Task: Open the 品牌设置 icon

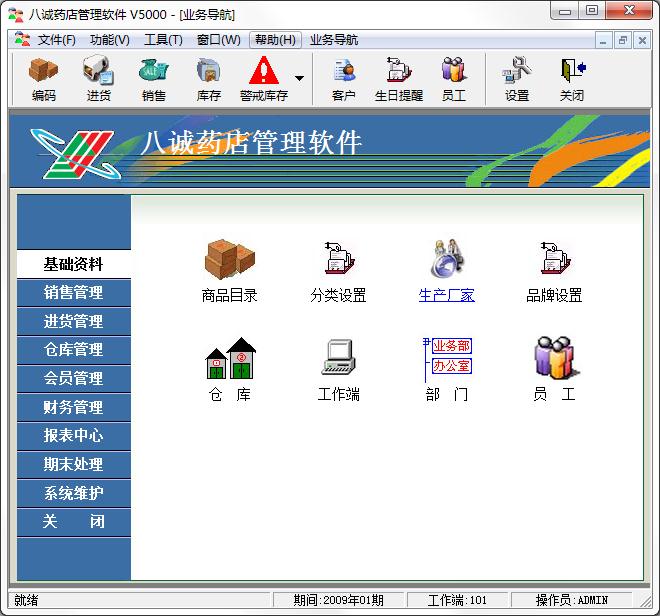Action: (x=555, y=258)
